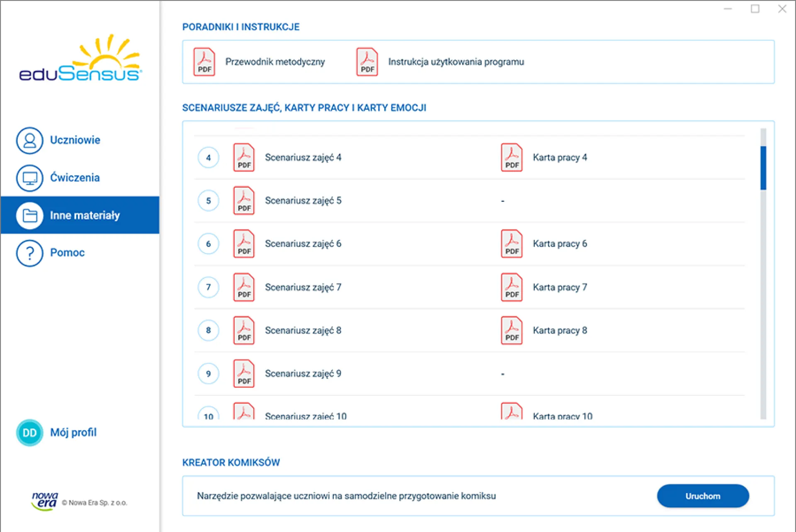The width and height of the screenshot is (796, 532).
Task: Click PDF icon for Karta pracy 4
Action: (512, 157)
